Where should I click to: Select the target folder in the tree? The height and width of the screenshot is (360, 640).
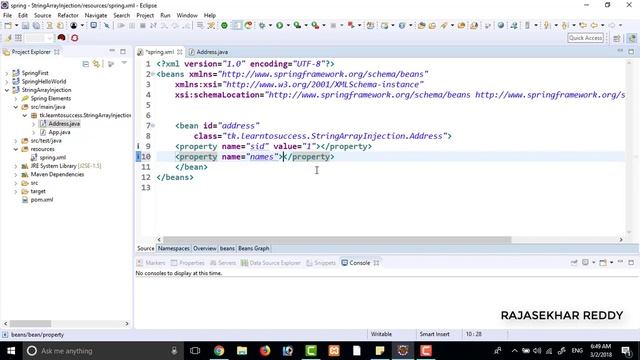coord(38,191)
